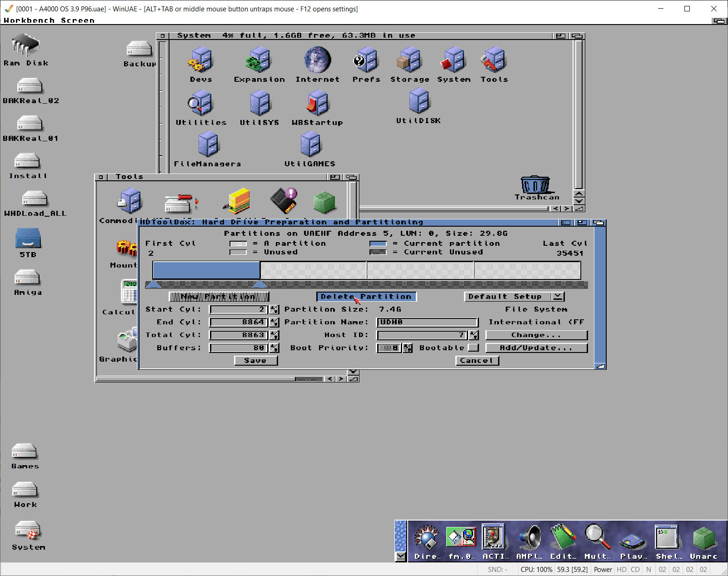Screen dimensions: 728x576
Task: Collapse the dock using its bottom arrow
Action: [x=400, y=557]
